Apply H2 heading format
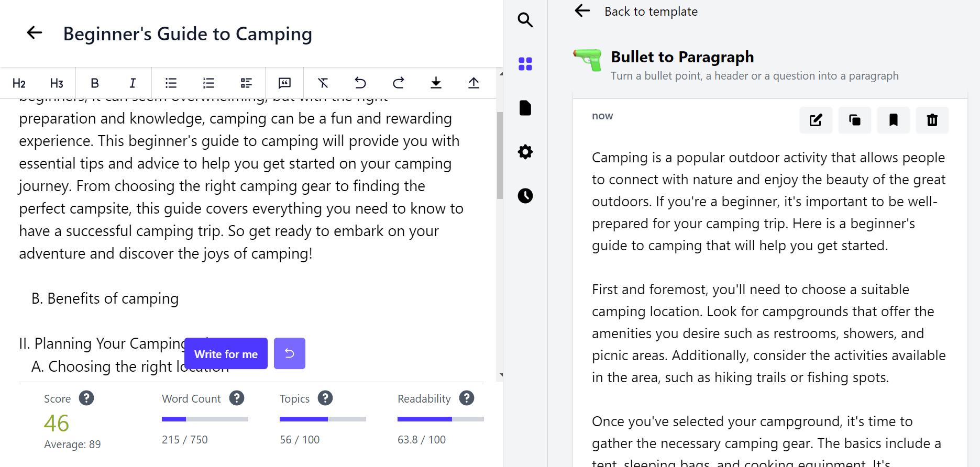The image size is (980, 467). pos(19,83)
